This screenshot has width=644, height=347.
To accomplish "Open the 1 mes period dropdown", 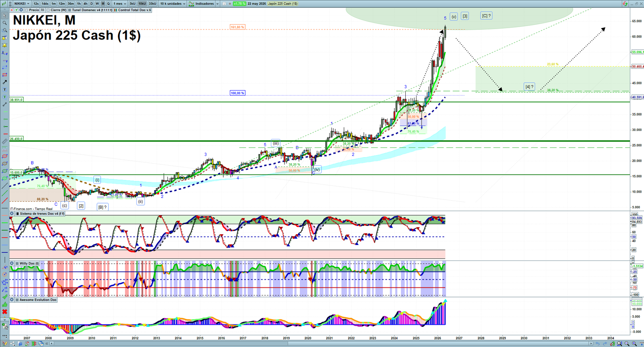I will [x=120, y=4].
